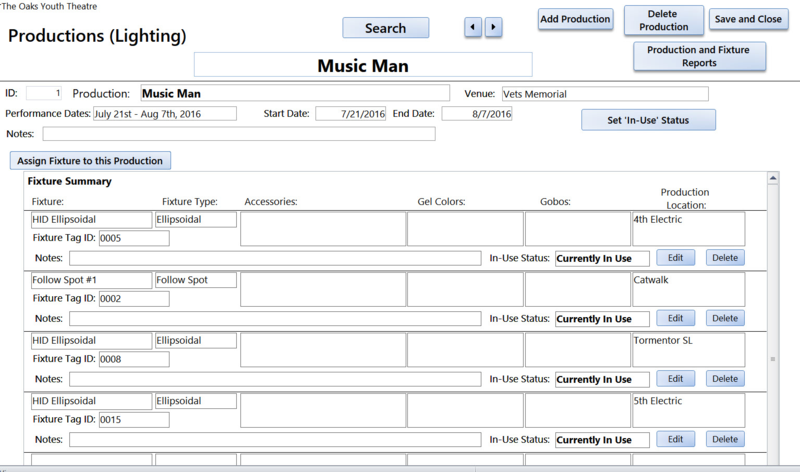Delete the fixture tagged 0008

(725, 379)
